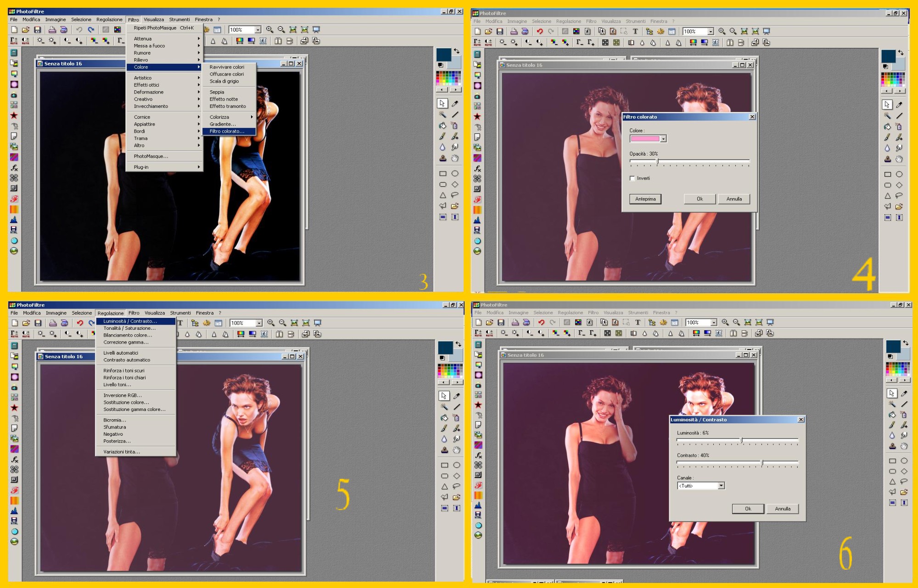Select the hand move tool in screenshot 5

point(456,450)
